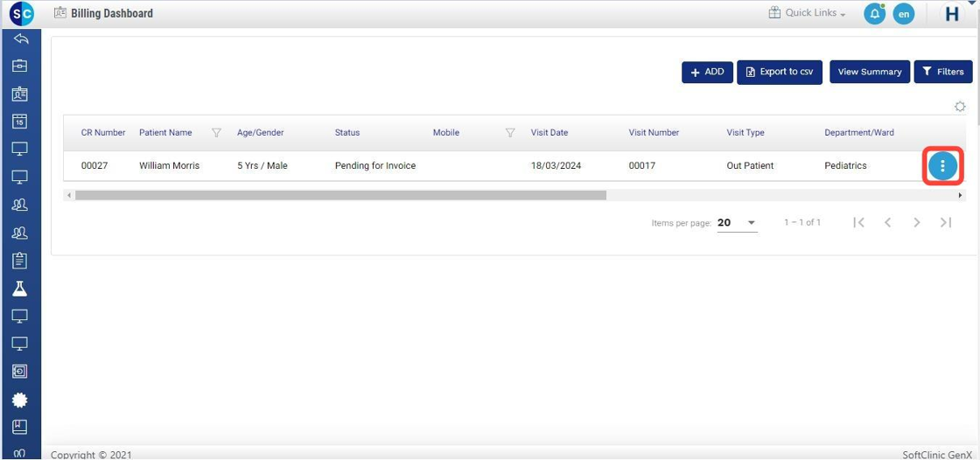
Task: Open the Mobile column filter
Action: point(510,133)
